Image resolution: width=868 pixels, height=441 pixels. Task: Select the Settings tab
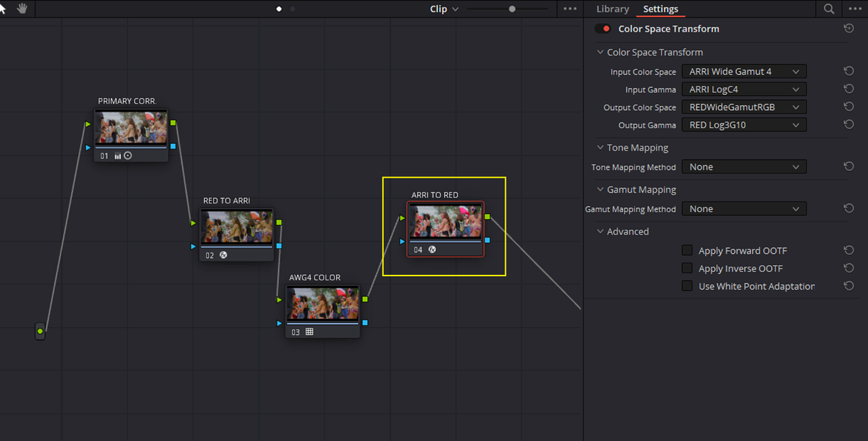[660, 9]
